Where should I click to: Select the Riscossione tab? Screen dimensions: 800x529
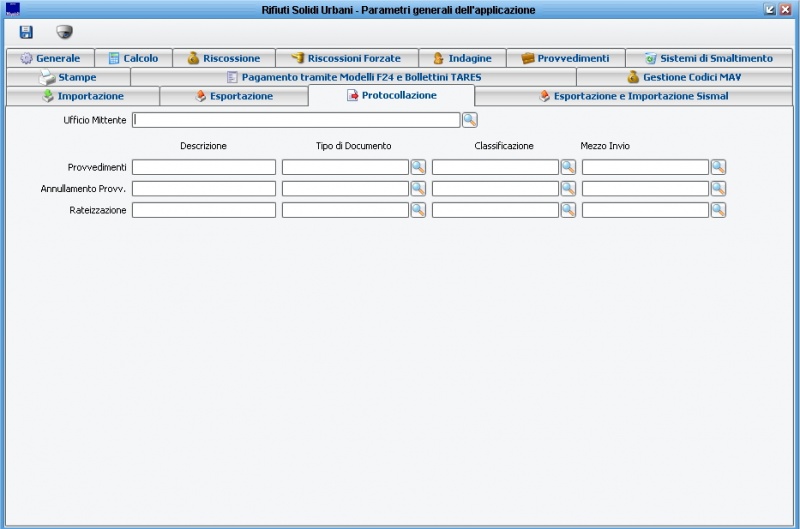(224, 58)
